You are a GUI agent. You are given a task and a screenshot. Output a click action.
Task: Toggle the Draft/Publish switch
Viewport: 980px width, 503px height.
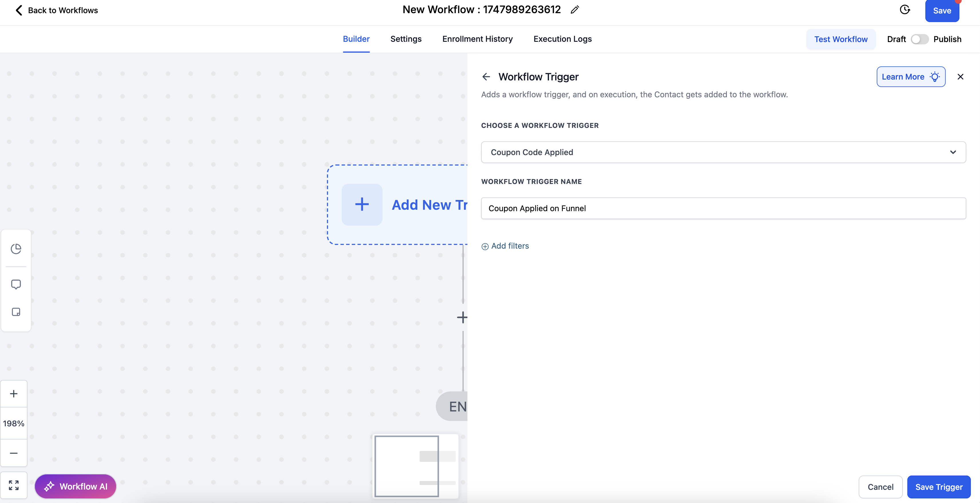click(x=920, y=39)
